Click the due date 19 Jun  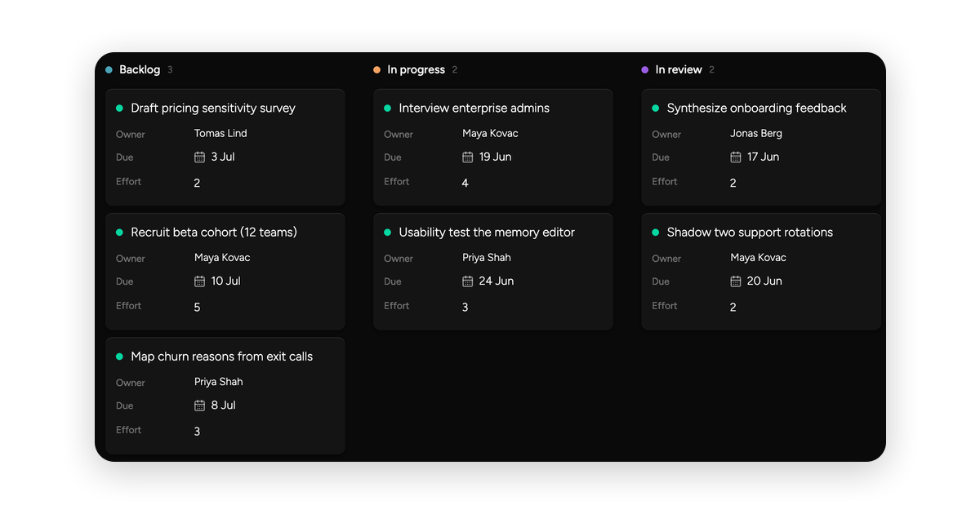click(x=495, y=157)
